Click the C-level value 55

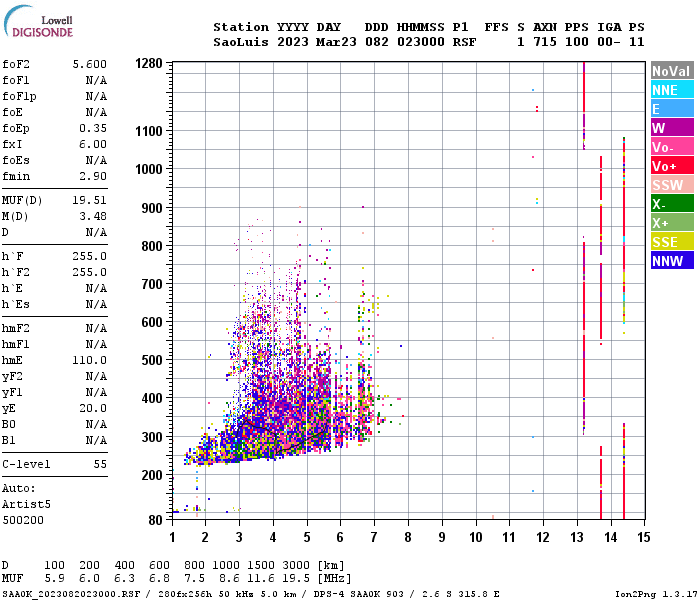tap(100, 464)
